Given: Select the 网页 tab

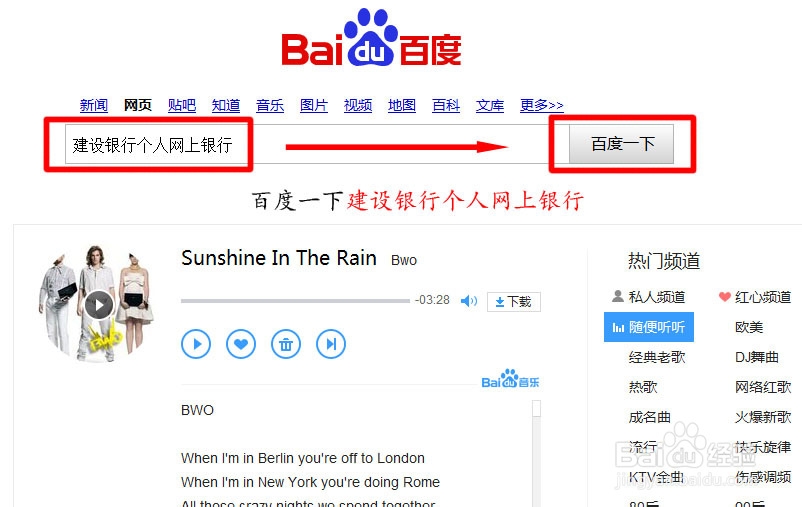Looking at the screenshot, I should click(x=138, y=105).
